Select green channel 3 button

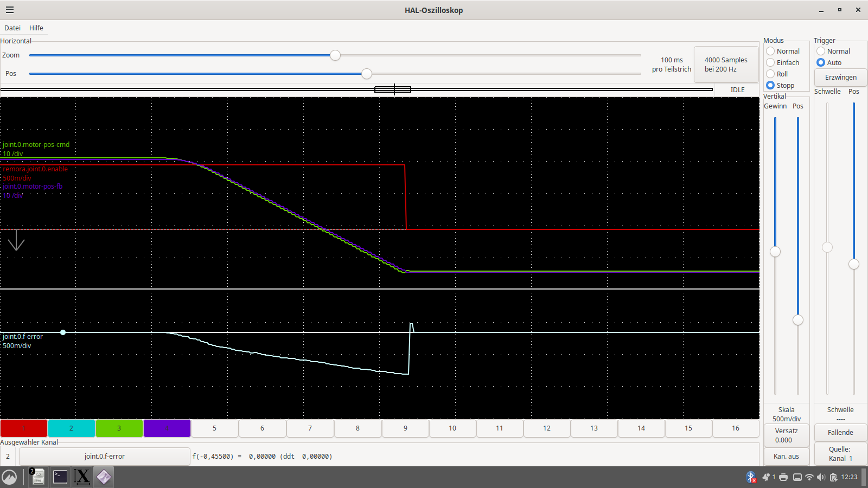pyautogui.click(x=119, y=428)
